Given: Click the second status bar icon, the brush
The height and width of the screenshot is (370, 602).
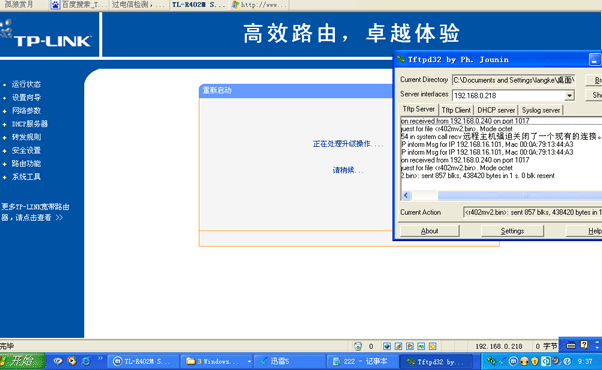Looking at the screenshot, I should pos(399,346).
